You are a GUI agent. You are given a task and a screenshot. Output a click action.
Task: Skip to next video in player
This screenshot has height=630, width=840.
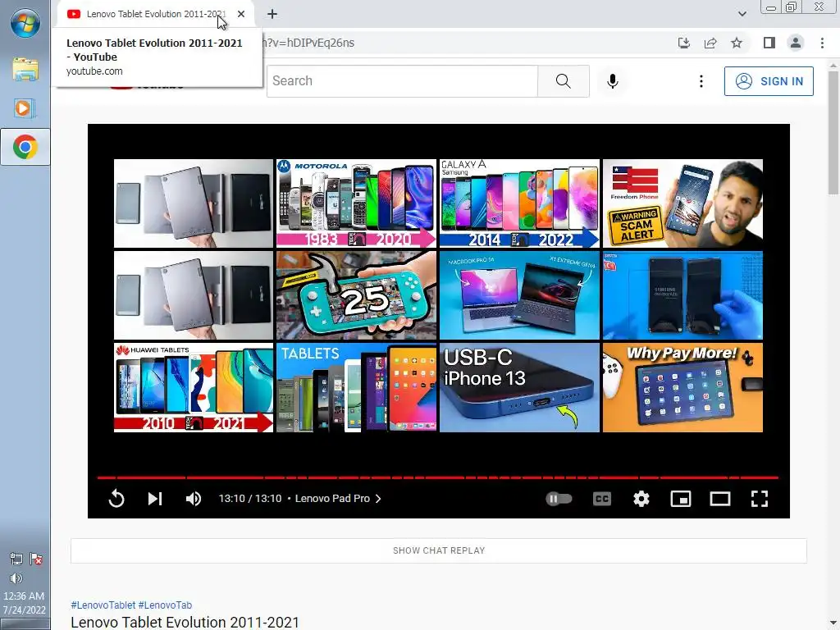pyautogui.click(x=155, y=499)
